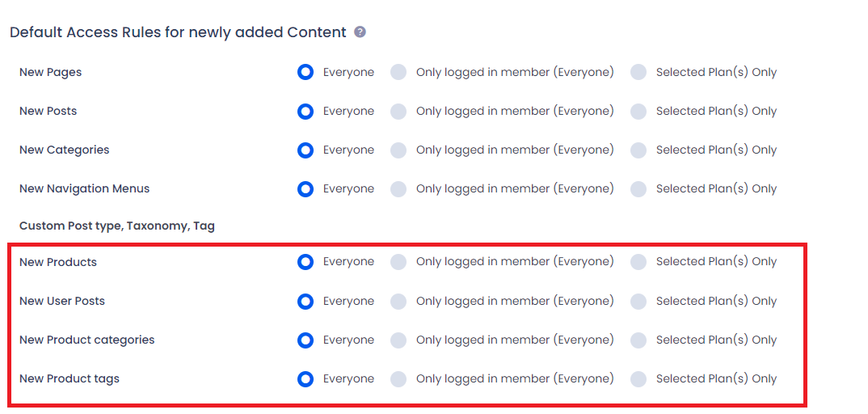Viewport: 868px width, 414px height.
Task: Set New Products to Selected Plan(s) Only
Action: point(638,262)
